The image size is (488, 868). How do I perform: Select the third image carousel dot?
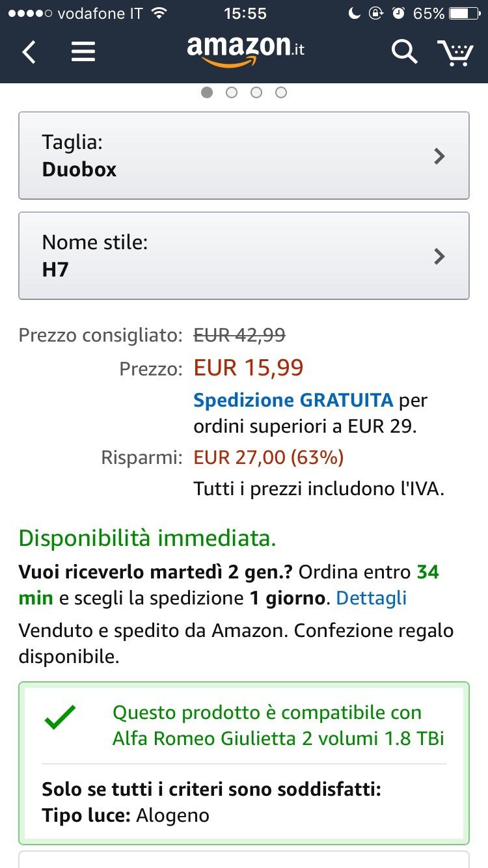point(256,92)
